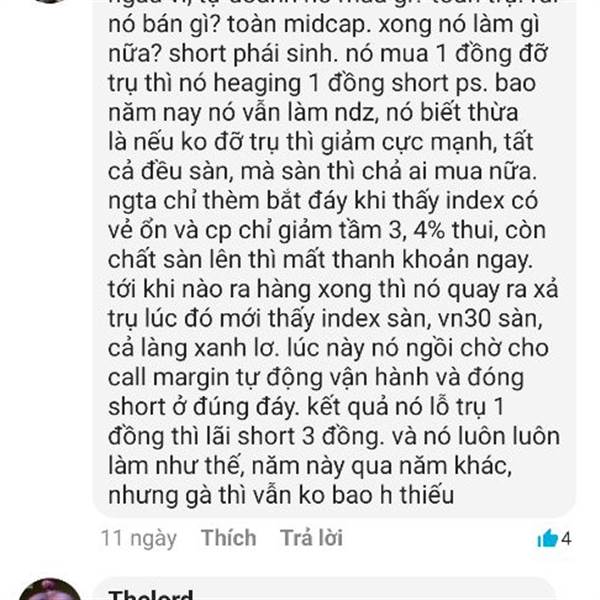This screenshot has width=600, height=600.
Task: Click 'call margin' phrase in comment
Action: (168, 378)
